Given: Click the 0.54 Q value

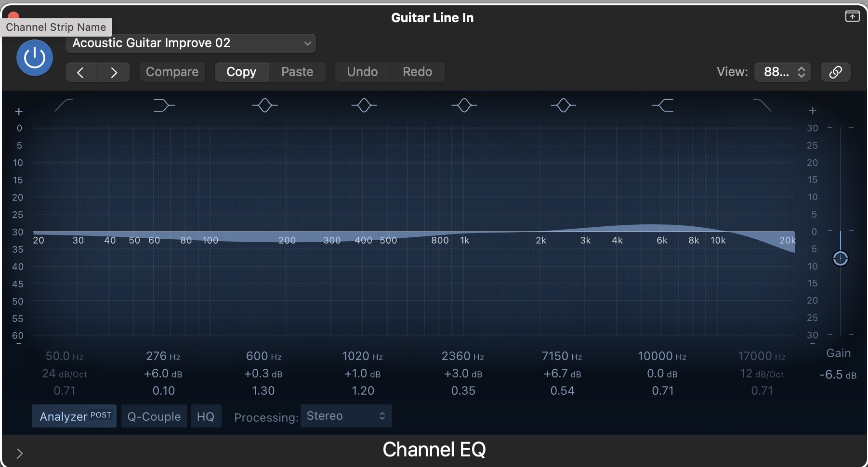Looking at the screenshot, I should click(x=563, y=391).
